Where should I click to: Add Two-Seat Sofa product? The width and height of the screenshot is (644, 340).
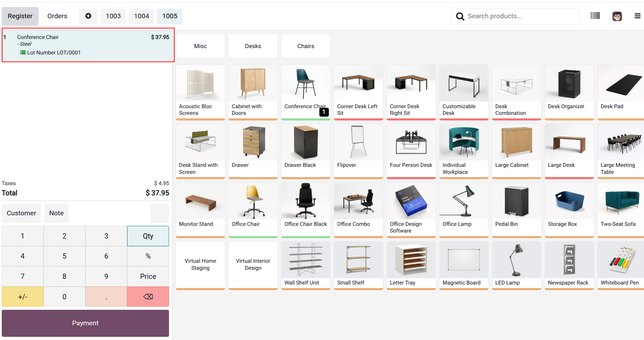pyautogui.click(x=621, y=210)
